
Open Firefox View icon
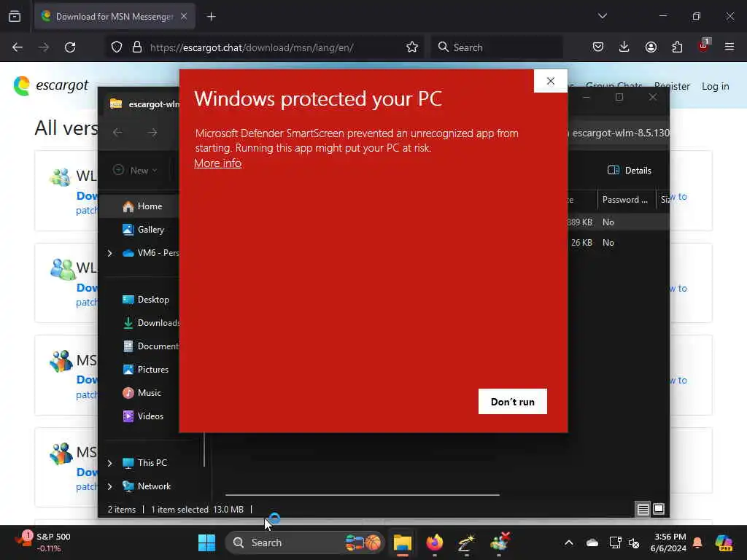15,17
